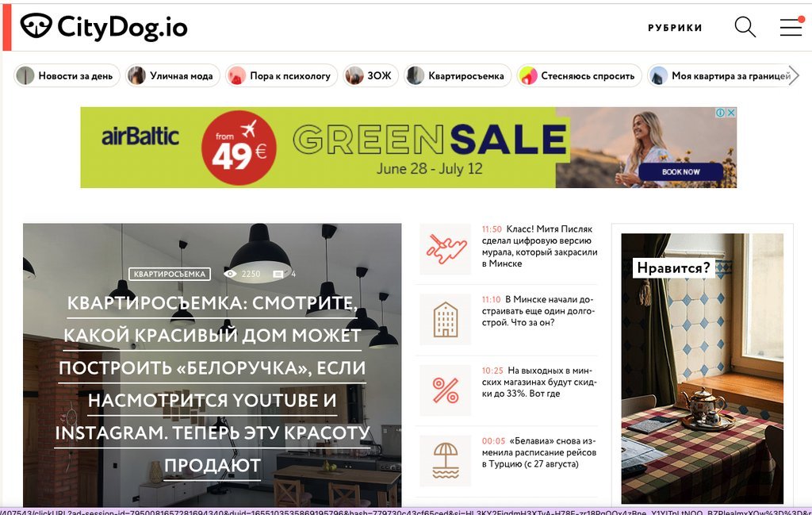The image size is (812, 515).
Task: Select the Новости за день category
Action: 67,75
